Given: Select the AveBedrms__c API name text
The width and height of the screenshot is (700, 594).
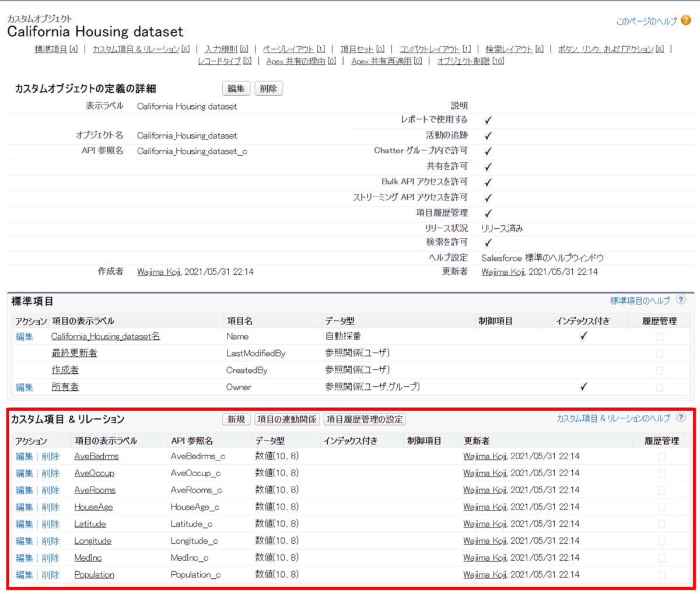Looking at the screenshot, I should (x=198, y=456).
